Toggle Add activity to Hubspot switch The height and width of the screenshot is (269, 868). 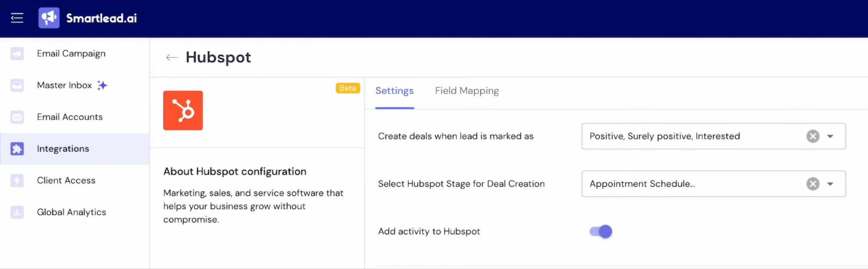(601, 232)
